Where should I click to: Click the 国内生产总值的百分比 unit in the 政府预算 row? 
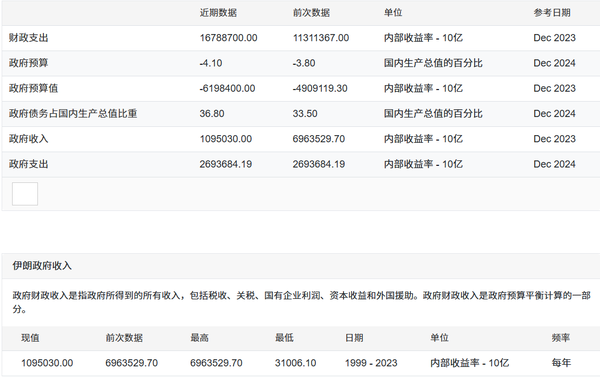433,63
